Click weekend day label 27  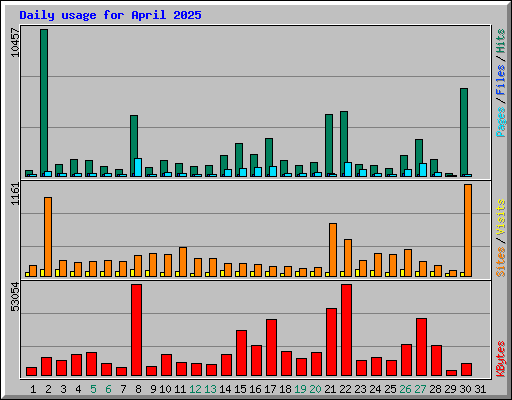(420, 389)
